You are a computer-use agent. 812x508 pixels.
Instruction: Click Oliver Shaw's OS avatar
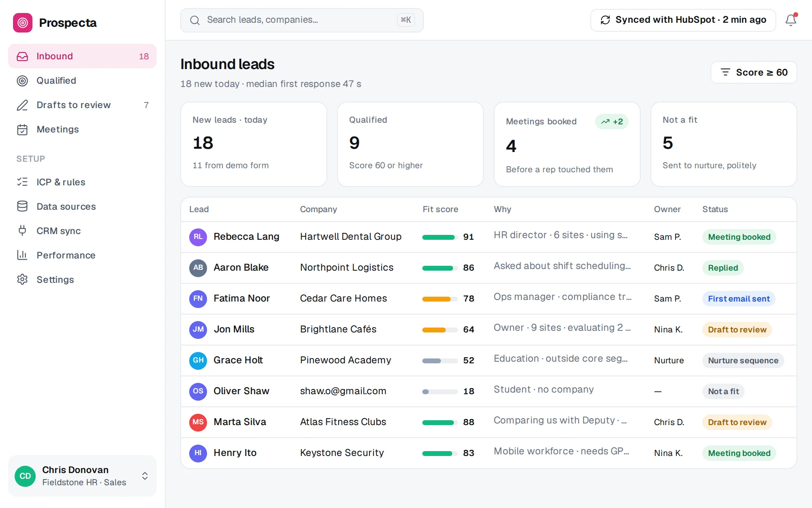pyautogui.click(x=198, y=391)
